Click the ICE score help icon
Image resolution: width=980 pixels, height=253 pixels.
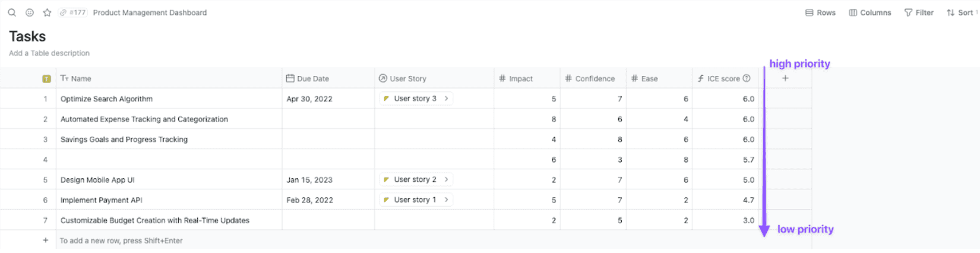click(747, 78)
